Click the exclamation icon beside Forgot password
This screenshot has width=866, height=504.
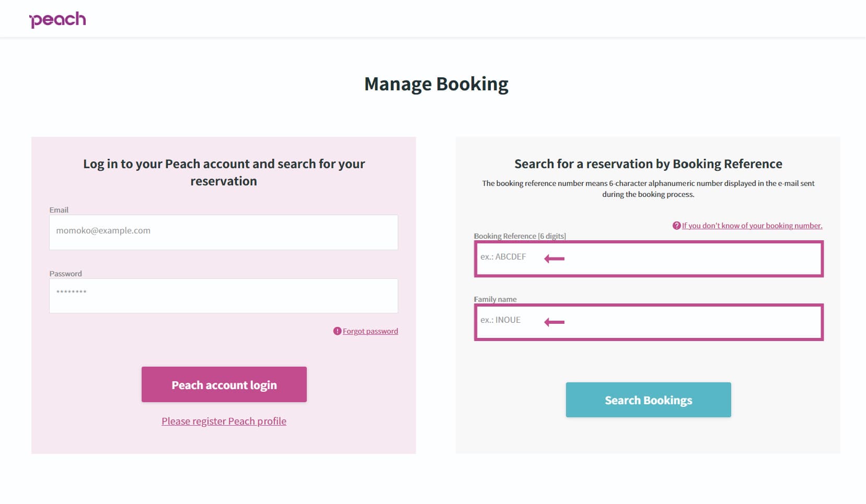pos(337,331)
